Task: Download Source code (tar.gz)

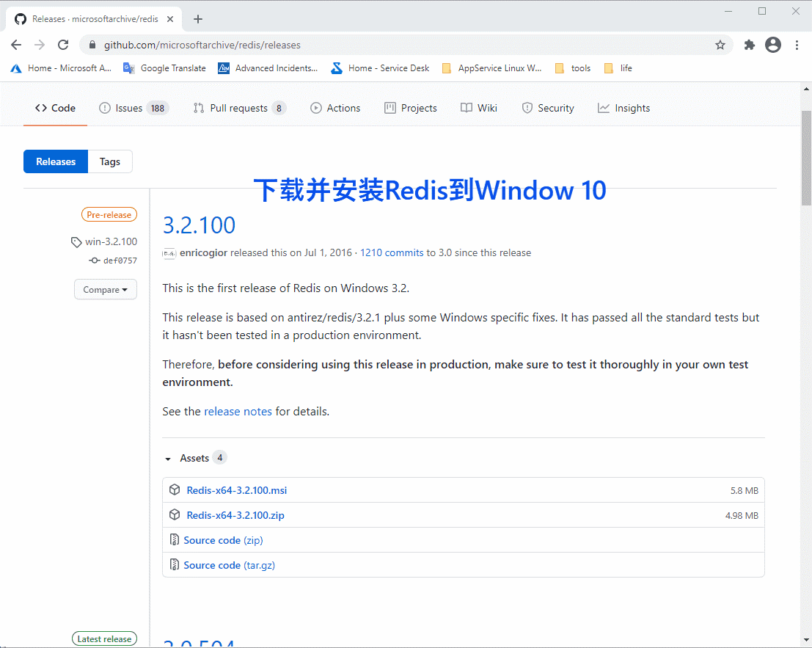Action: [x=230, y=565]
